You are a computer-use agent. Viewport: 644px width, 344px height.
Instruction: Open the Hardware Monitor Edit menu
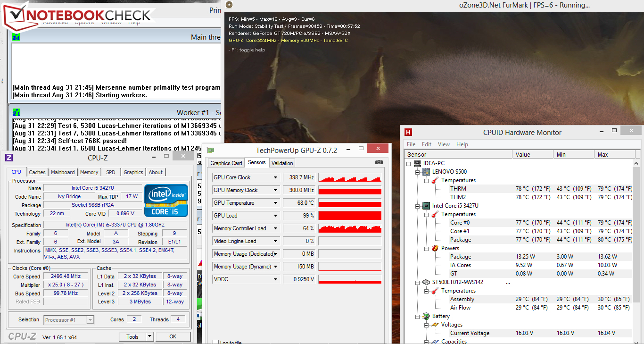tap(427, 144)
